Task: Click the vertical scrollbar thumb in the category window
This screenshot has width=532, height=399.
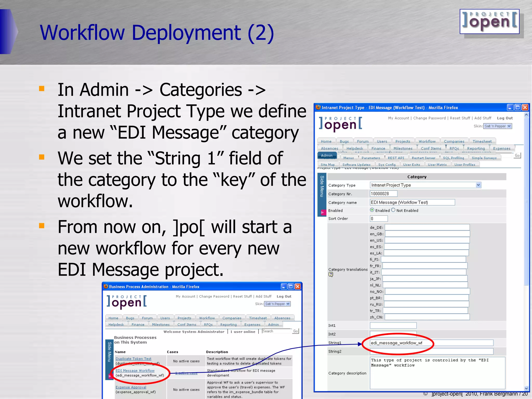Action: 526,201
